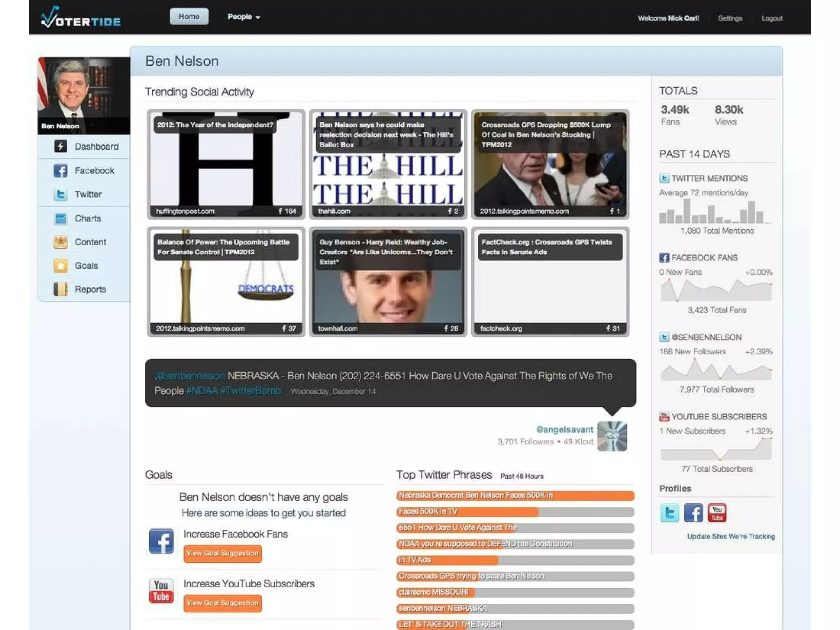Expand the People dropdown menu
840x630 pixels.
244,17
